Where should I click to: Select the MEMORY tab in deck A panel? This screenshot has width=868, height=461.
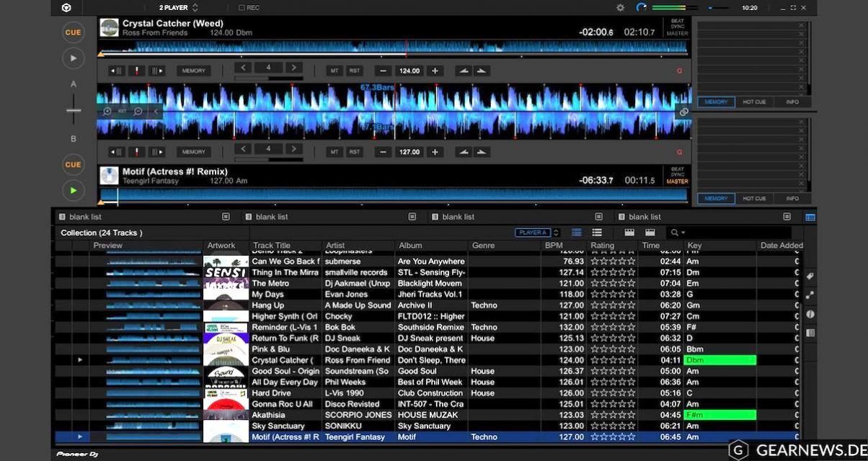click(x=716, y=102)
